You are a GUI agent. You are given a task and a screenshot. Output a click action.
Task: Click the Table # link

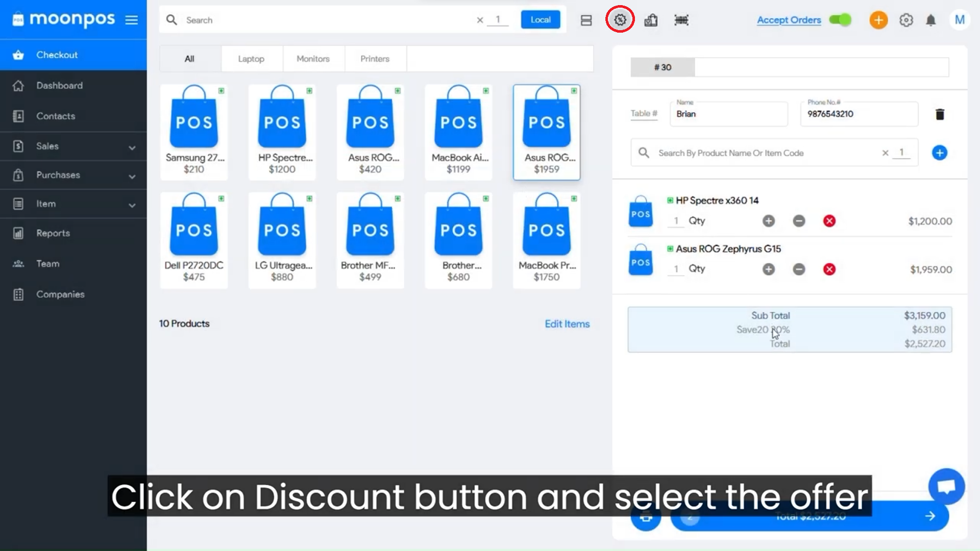pos(644,113)
